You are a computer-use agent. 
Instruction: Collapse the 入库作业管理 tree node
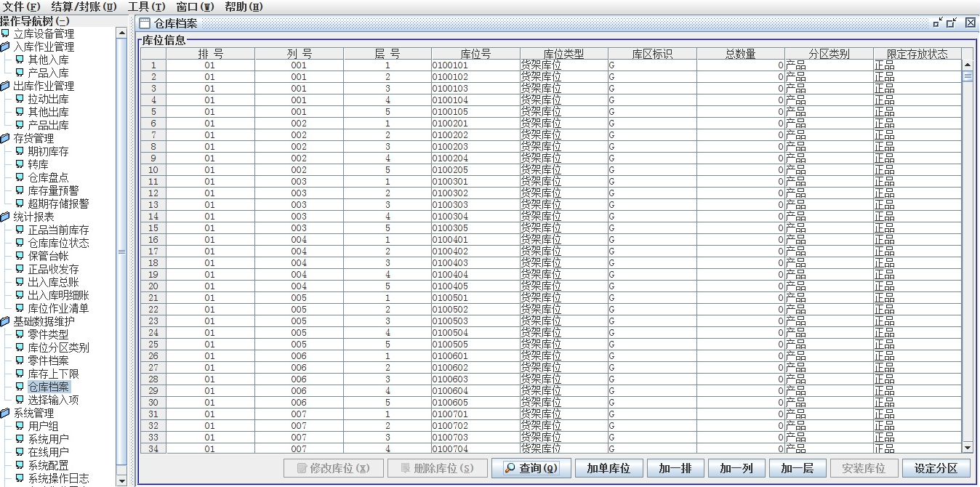click(x=6, y=47)
